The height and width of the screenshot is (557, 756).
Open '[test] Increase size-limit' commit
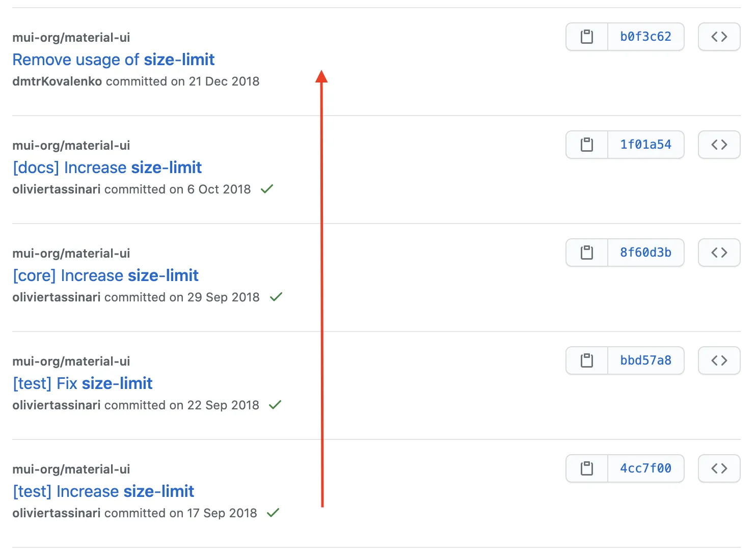coord(103,491)
